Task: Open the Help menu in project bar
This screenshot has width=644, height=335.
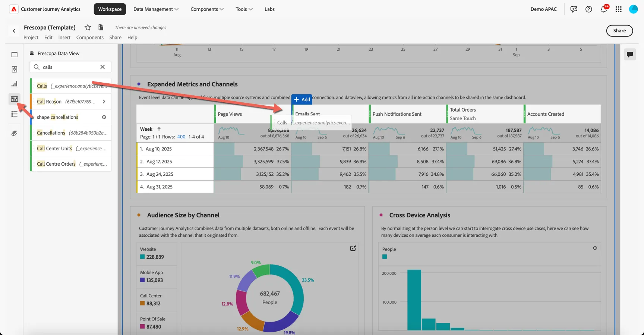Action: pos(132,38)
